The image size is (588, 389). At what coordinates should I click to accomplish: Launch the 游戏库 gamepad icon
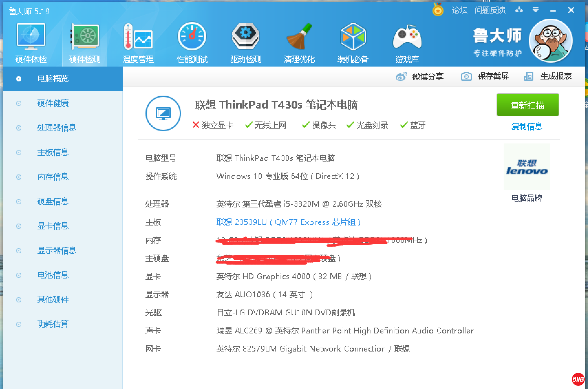407,37
